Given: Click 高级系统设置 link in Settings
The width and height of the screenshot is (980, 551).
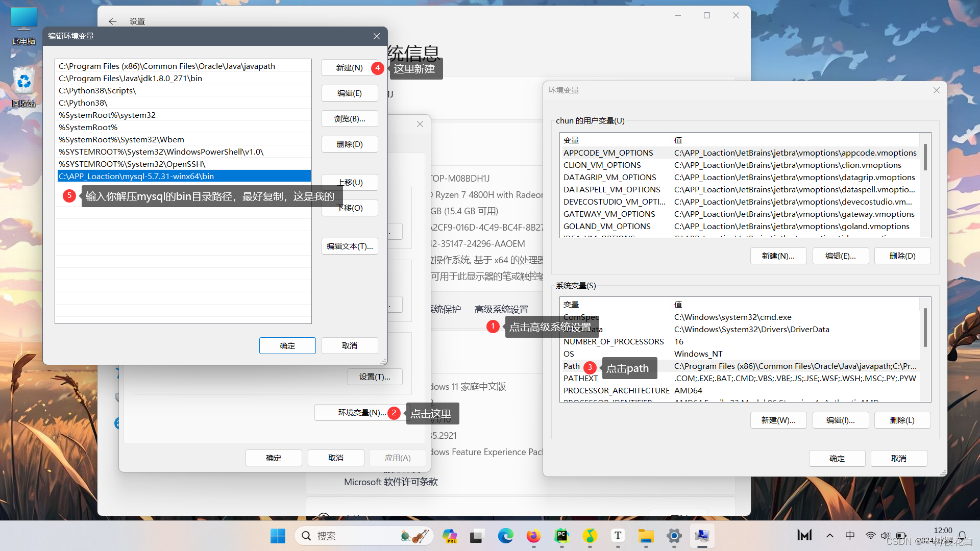Looking at the screenshot, I should pos(501,309).
